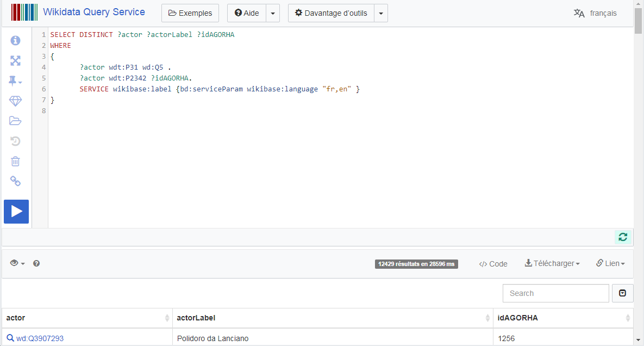Open Query Builder diamond icon

click(15, 101)
